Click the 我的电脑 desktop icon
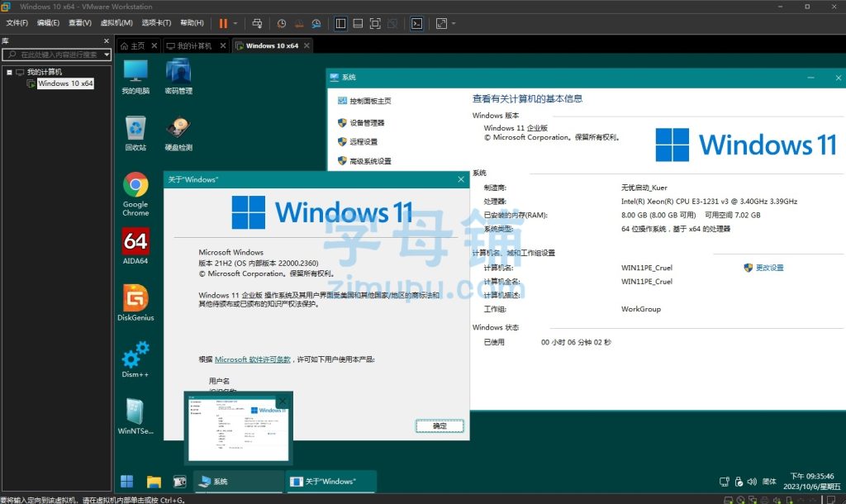Viewport: 846px width, 504px height. [135, 77]
